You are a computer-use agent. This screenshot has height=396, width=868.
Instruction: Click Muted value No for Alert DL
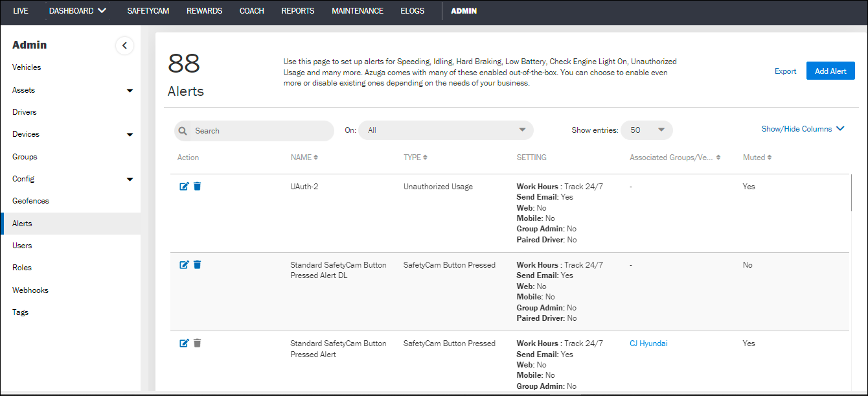pos(748,265)
